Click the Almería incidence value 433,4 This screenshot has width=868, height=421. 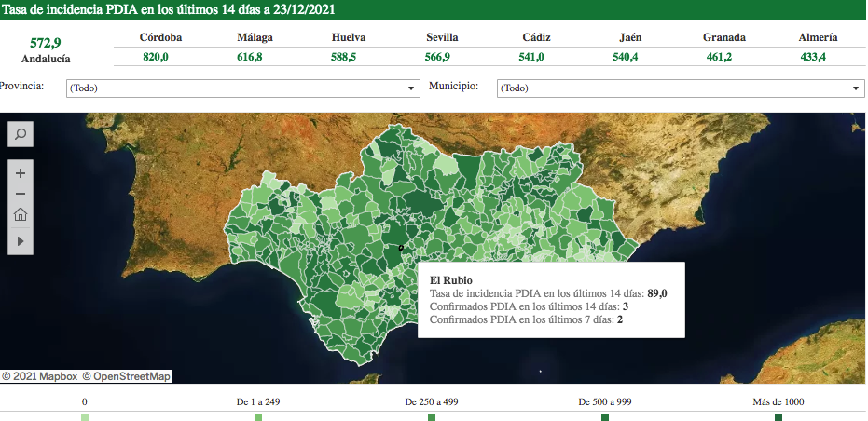812,57
